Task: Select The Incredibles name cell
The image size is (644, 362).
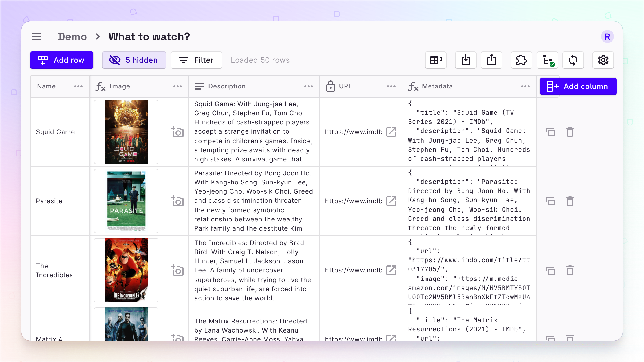Action: tap(60, 270)
